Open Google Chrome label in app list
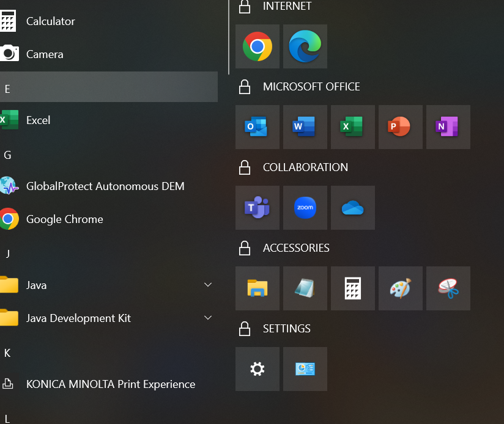Screen dimensions: 504x424 65,219
